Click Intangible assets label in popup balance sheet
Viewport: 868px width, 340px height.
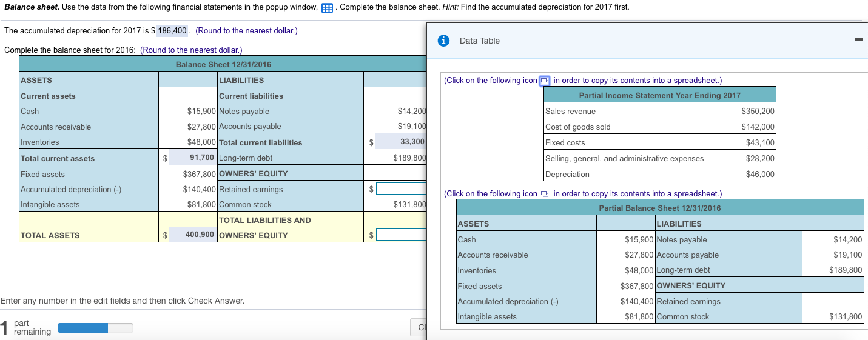[487, 316]
